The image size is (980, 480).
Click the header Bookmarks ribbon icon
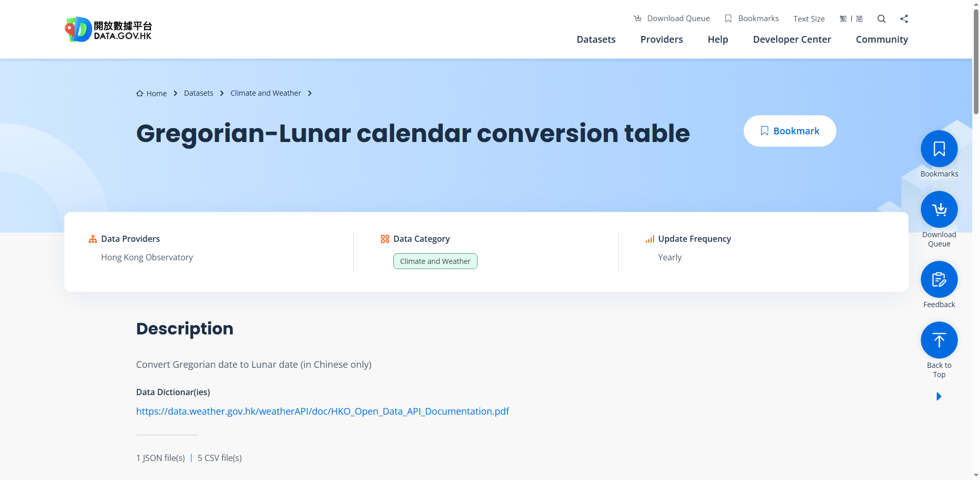(x=728, y=19)
